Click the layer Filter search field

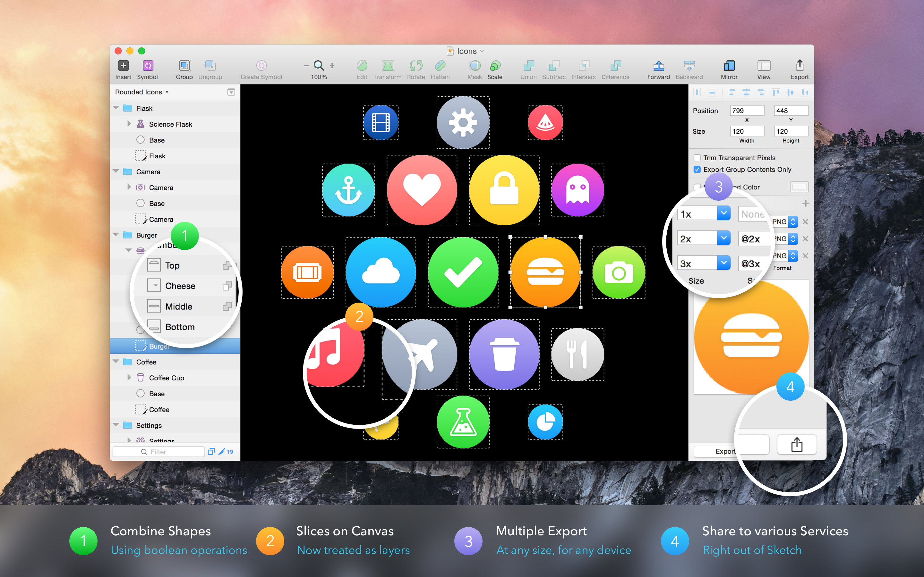coord(158,452)
